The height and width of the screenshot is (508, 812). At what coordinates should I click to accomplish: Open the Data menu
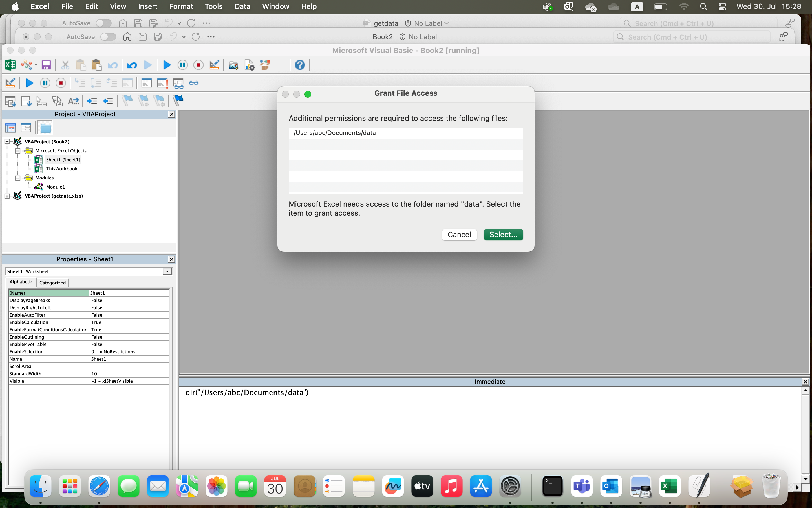[x=242, y=6]
